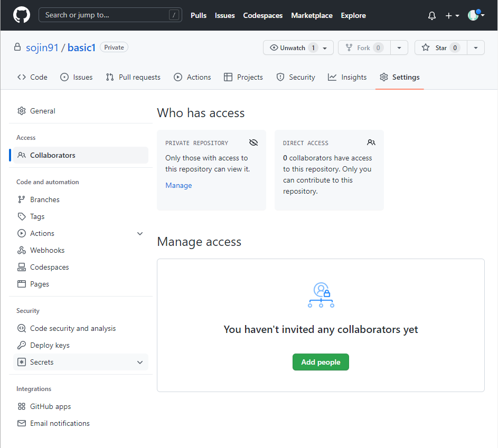Expand the Star lists dropdown arrow
Image resolution: width=498 pixels, height=448 pixels.
(476, 47)
